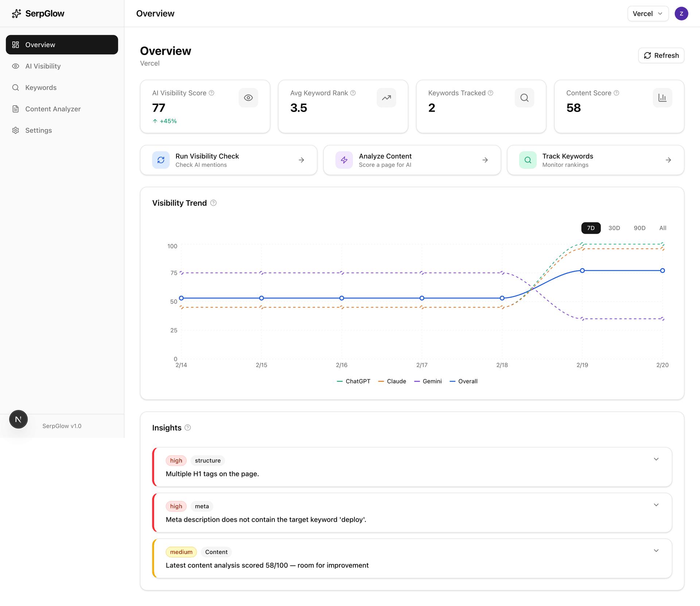Open Track Keywords via its arrow link
The width and height of the screenshot is (700, 606).
pos(668,160)
